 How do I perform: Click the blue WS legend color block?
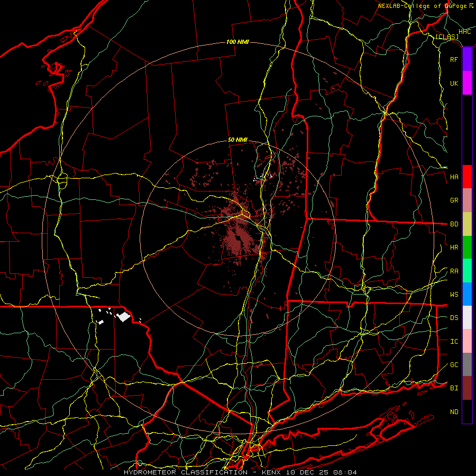(467, 294)
